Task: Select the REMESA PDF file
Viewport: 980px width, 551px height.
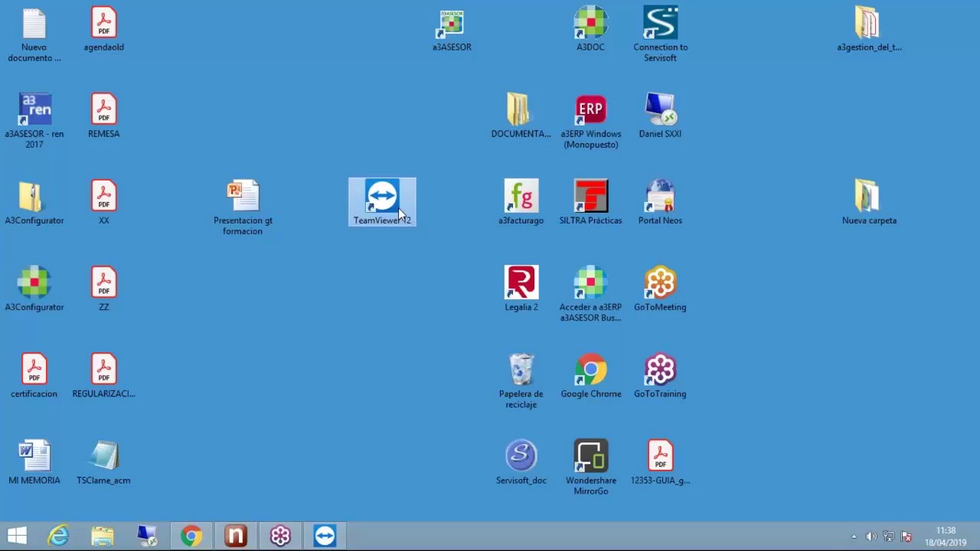Action: (x=103, y=116)
